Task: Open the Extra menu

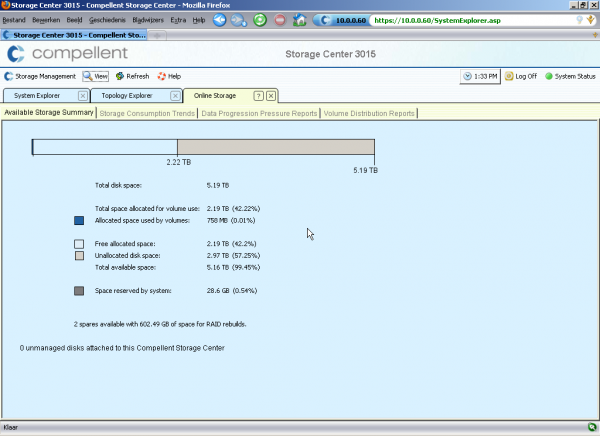Action: pos(178,20)
